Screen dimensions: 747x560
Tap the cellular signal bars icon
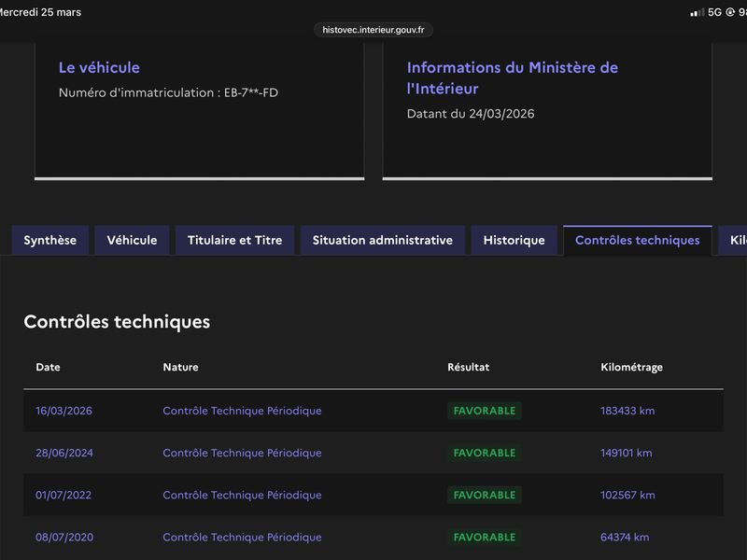697,12
